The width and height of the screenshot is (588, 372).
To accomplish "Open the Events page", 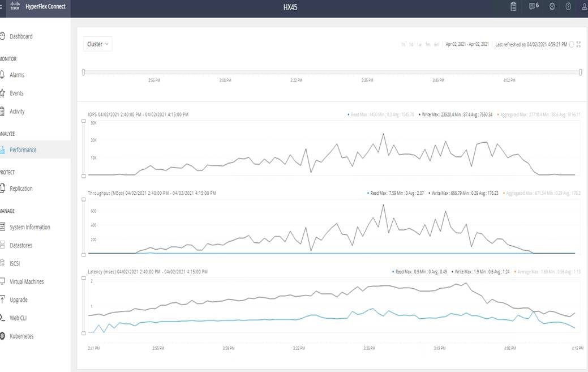I will [16, 93].
